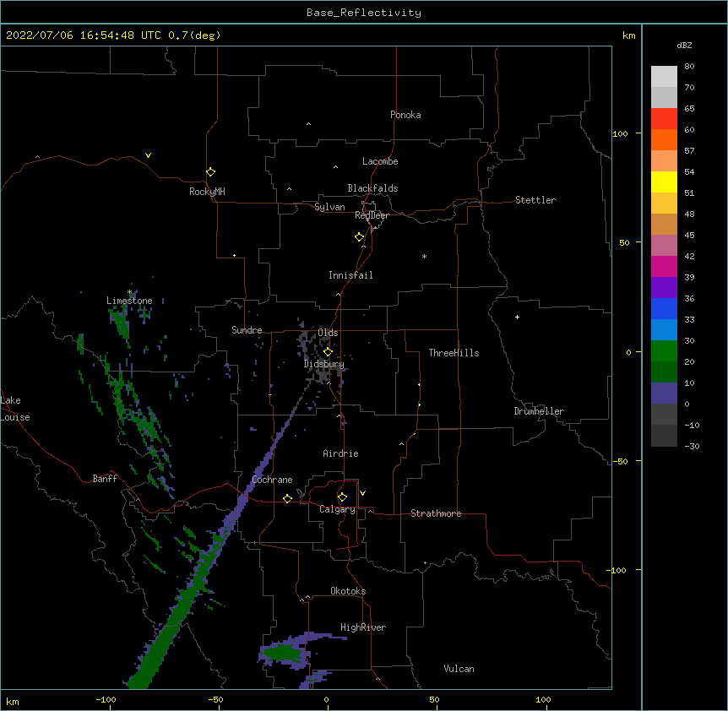The width and height of the screenshot is (728, 711).
Task: Click the green 20-30 dBZ legend swatch
Action: click(x=664, y=351)
